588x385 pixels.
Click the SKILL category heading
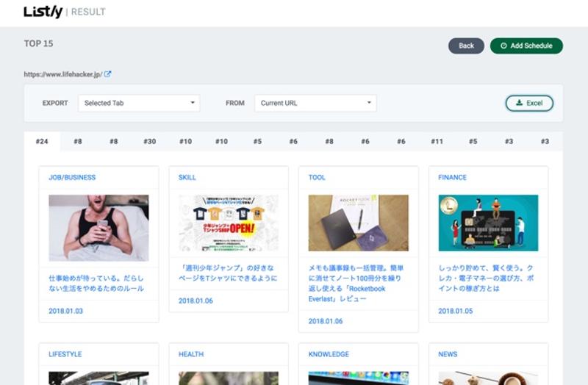[x=187, y=177]
